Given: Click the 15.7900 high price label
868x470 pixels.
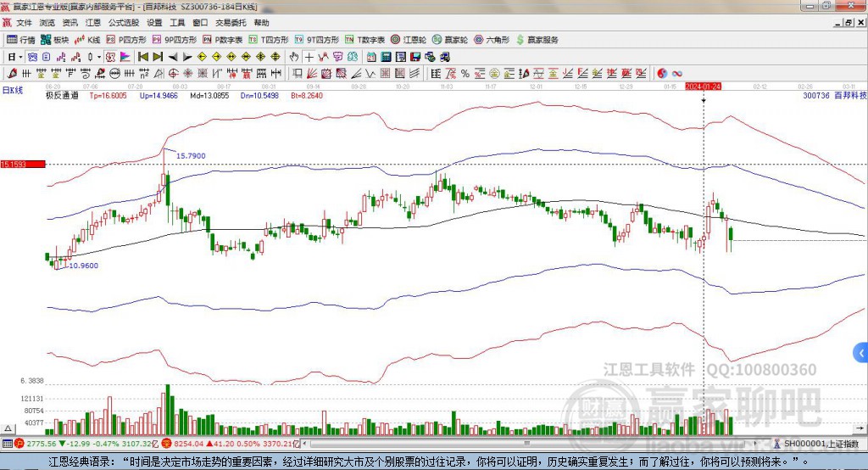Looking at the screenshot, I should point(191,156).
